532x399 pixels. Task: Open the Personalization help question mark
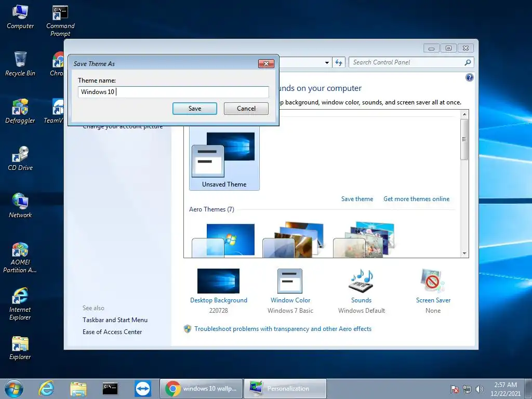coord(469,77)
